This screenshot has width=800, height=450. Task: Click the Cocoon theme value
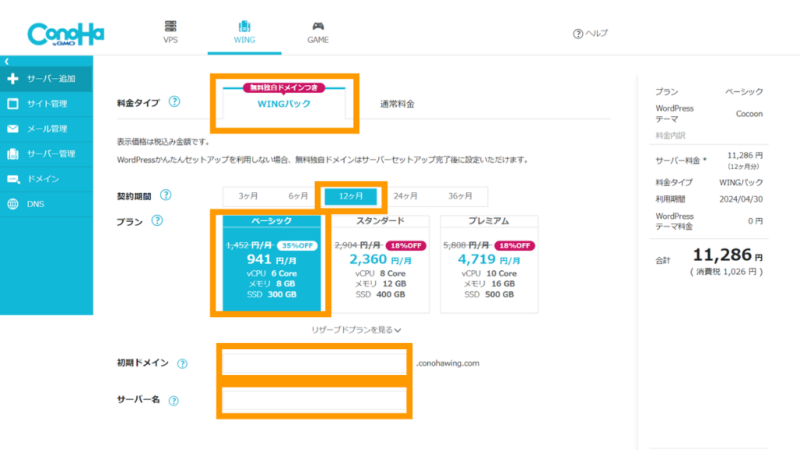point(749,114)
